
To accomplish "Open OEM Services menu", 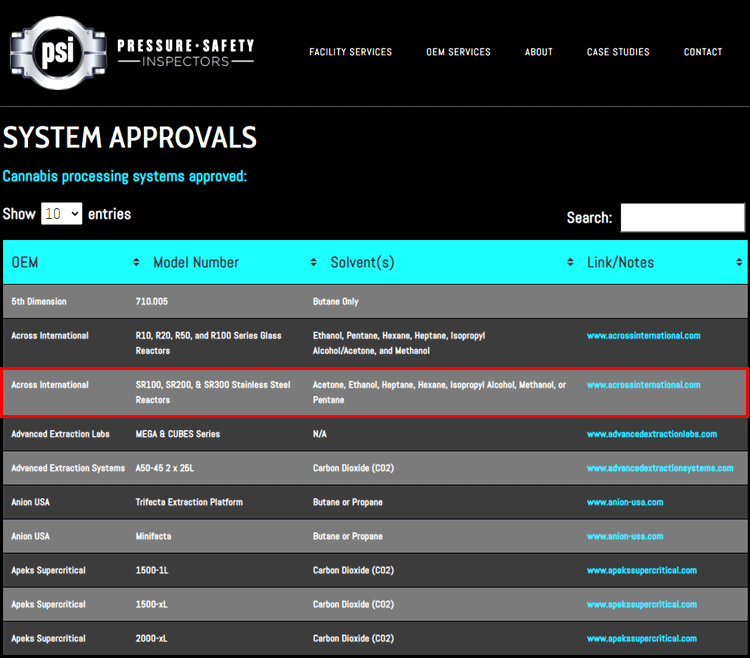I will (x=458, y=52).
